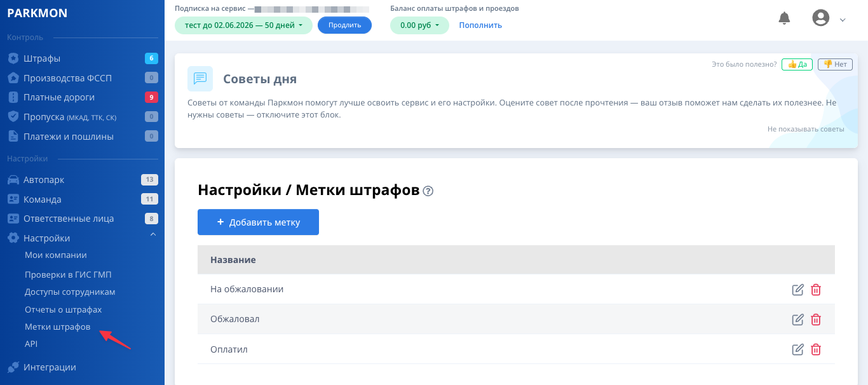Edit the «На обжаловании» label
This screenshot has width=868, height=385.
pos(797,290)
